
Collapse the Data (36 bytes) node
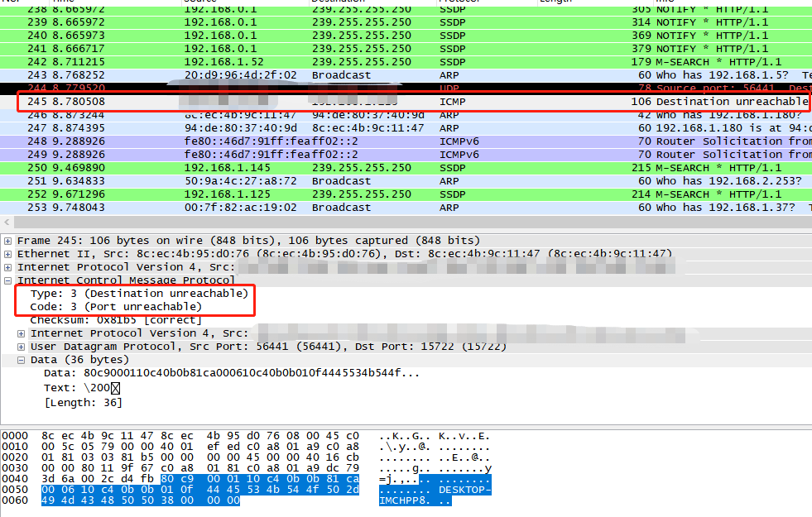tap(22, 360)
